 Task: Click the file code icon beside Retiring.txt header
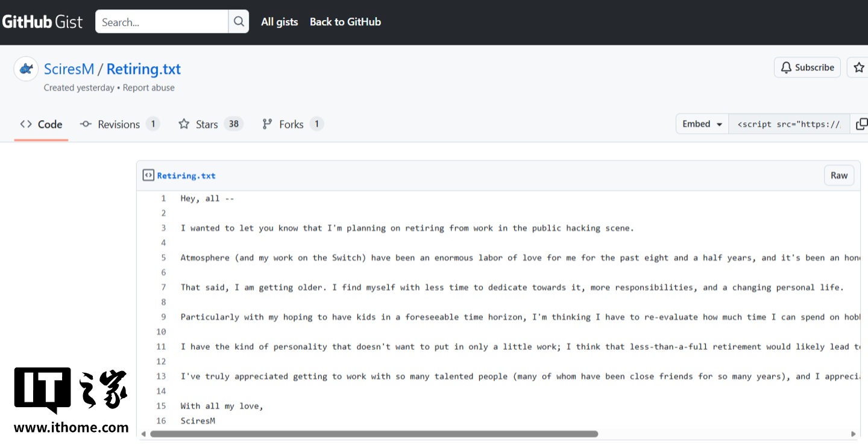pyautogui.click(x=148, y=176)
